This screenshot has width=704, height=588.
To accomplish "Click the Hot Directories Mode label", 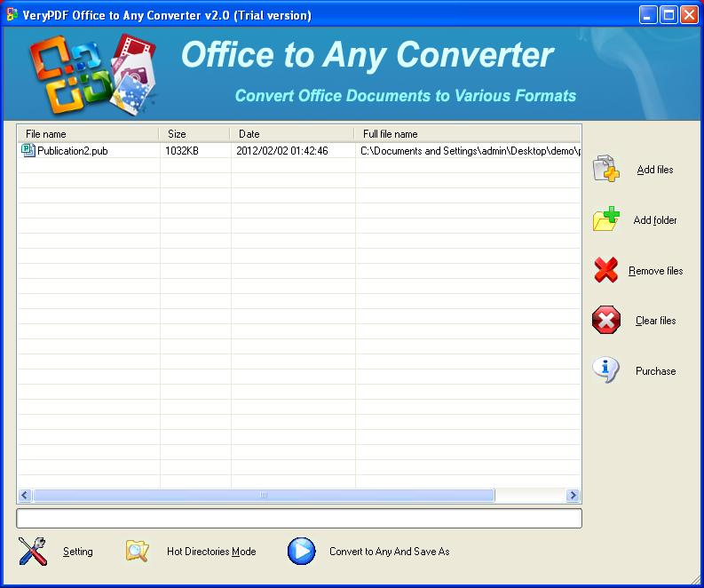I will [211, 552].
